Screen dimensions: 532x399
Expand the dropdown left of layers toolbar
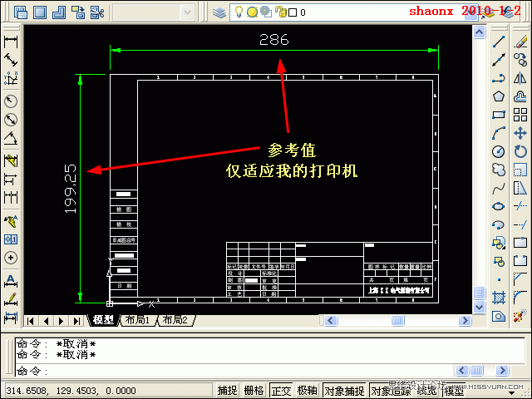[189, 12]
